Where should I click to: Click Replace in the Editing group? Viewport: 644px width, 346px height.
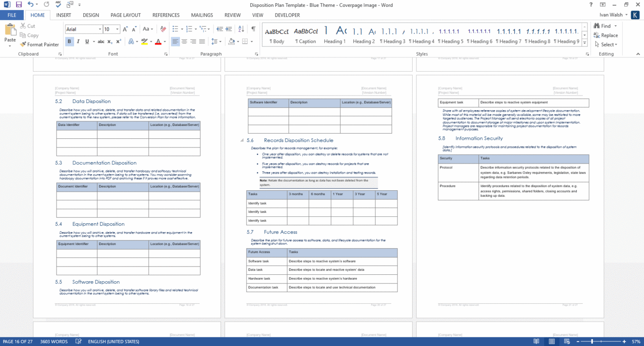606,35
